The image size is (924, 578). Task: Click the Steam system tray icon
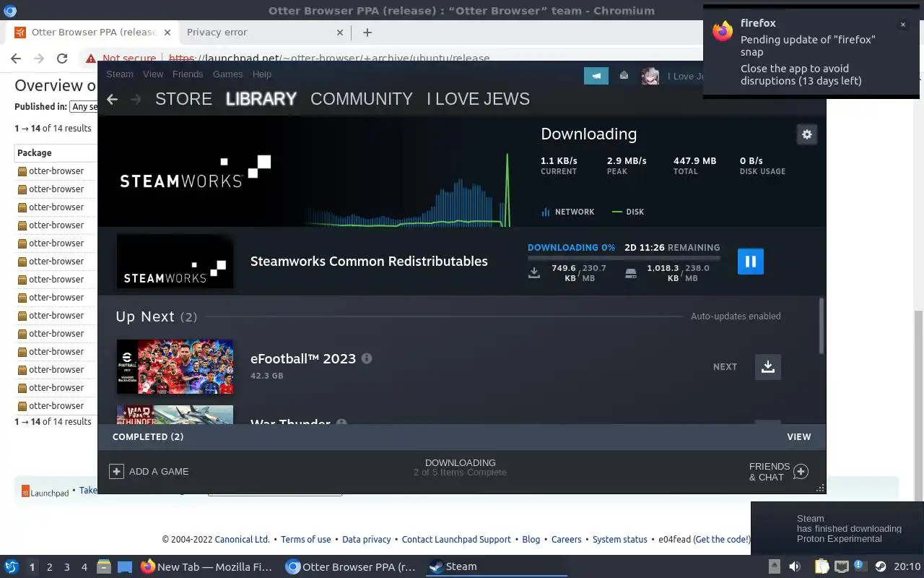(880, 567)
